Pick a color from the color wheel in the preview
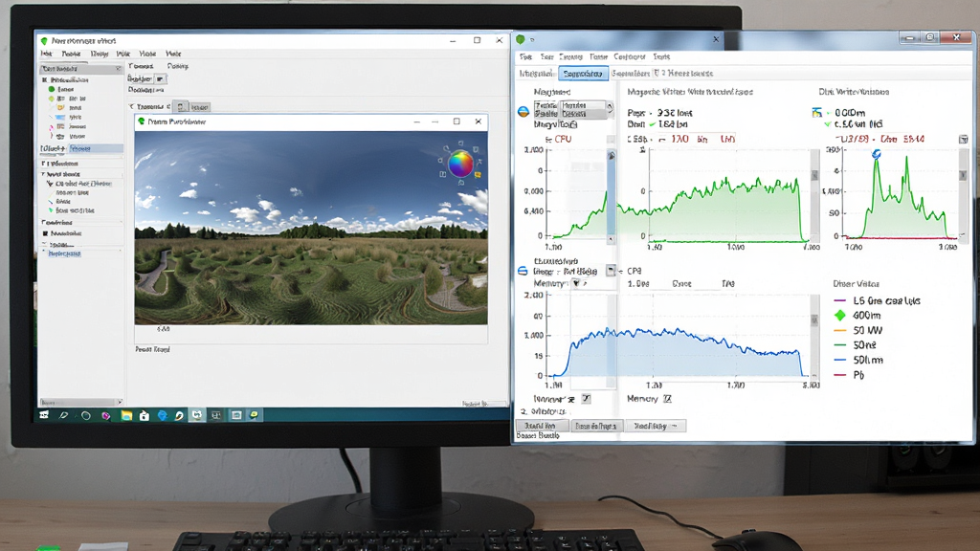The height and width of the screenshot is (551, 980). point(460,164)
